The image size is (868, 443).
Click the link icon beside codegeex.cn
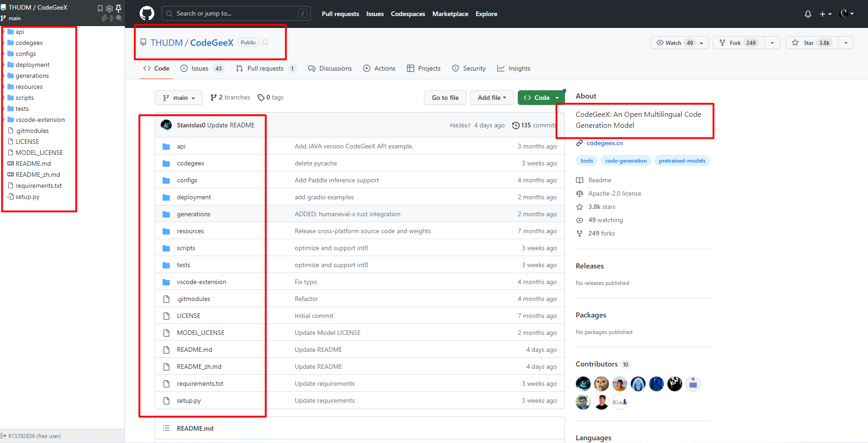click(x=580, y=143)
